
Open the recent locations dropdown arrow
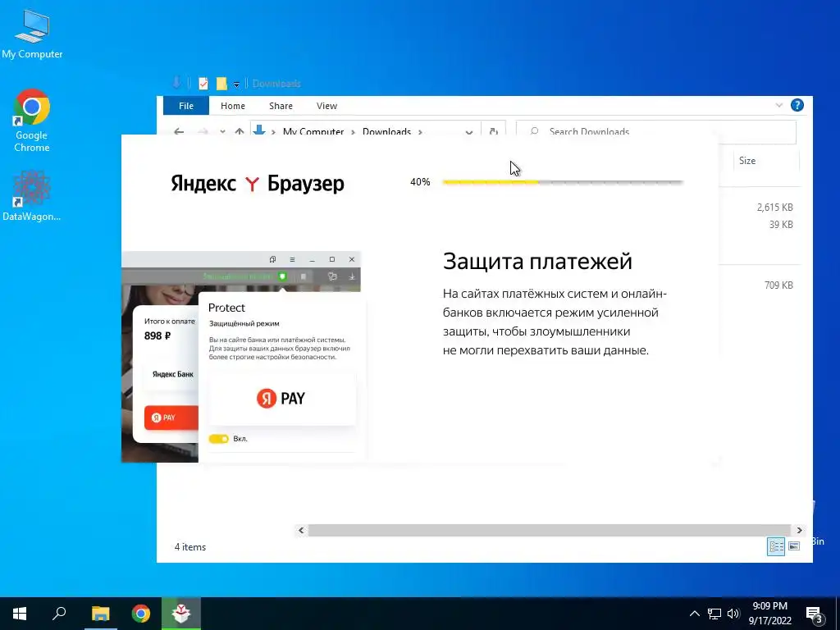click(222, 132)
